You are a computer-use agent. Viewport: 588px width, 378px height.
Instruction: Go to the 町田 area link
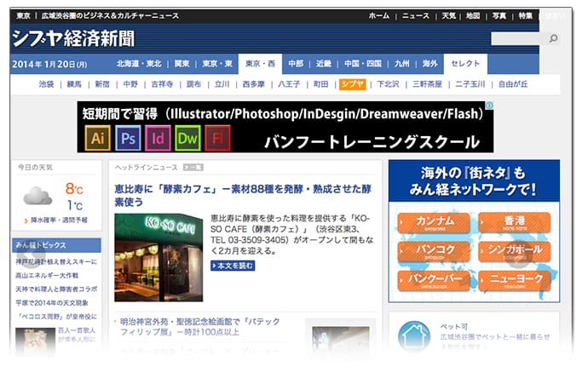point(320,84)
